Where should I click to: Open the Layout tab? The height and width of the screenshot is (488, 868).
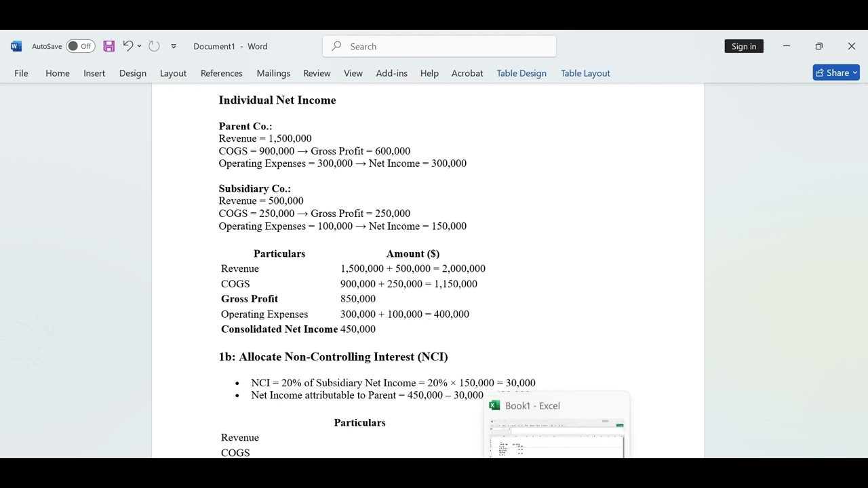pyautogui.click(x=173, y=73)
